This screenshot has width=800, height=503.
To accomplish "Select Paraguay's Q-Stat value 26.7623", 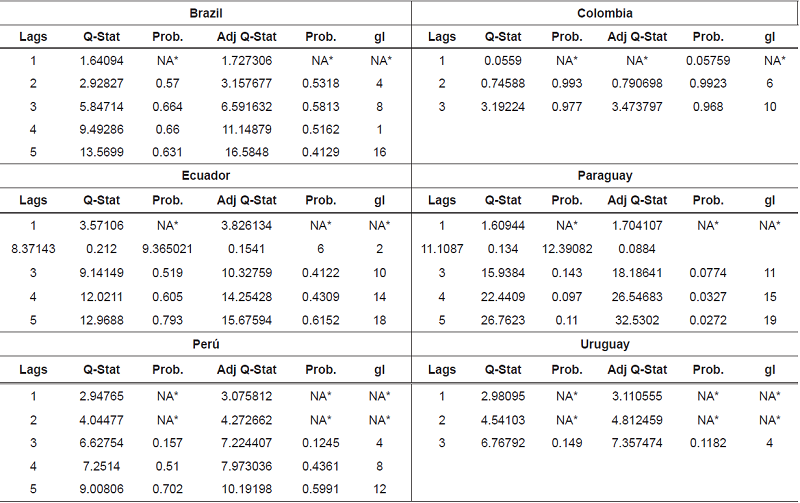I will (501, 319).
